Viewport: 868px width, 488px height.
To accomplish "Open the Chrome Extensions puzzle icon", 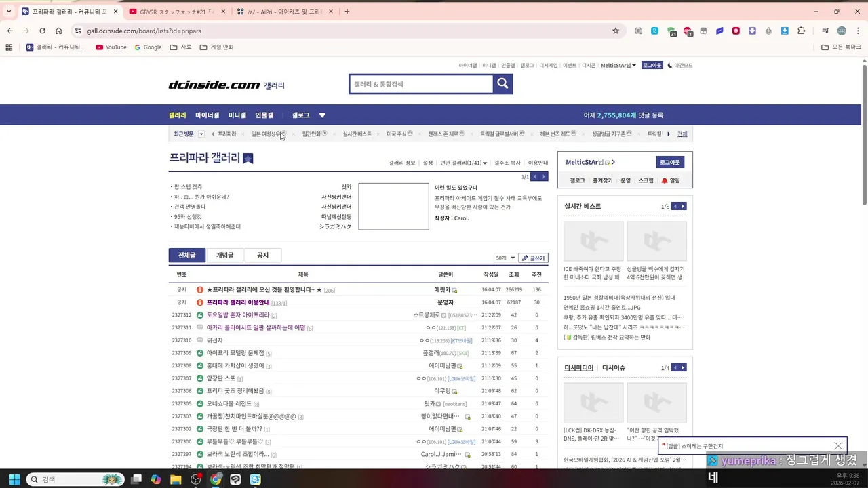I will tap(801, 30).
